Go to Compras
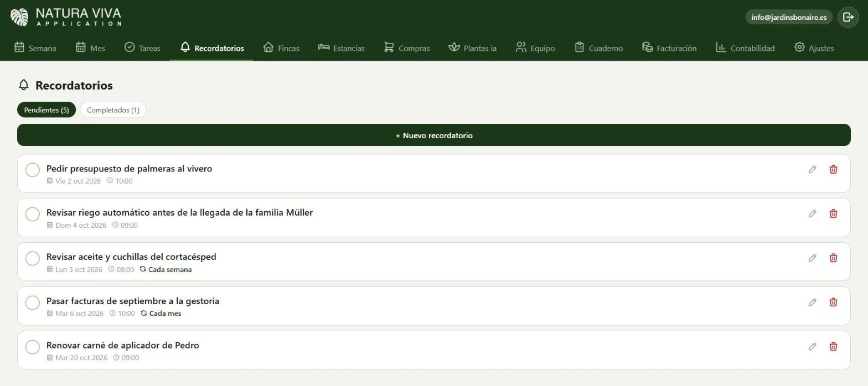This screenshot has height=386, width=868. pyautogui.click(x=407, y=48)
